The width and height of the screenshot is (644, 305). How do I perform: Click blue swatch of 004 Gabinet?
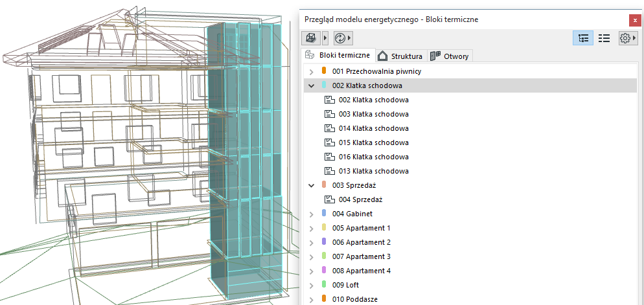(324, 213)
